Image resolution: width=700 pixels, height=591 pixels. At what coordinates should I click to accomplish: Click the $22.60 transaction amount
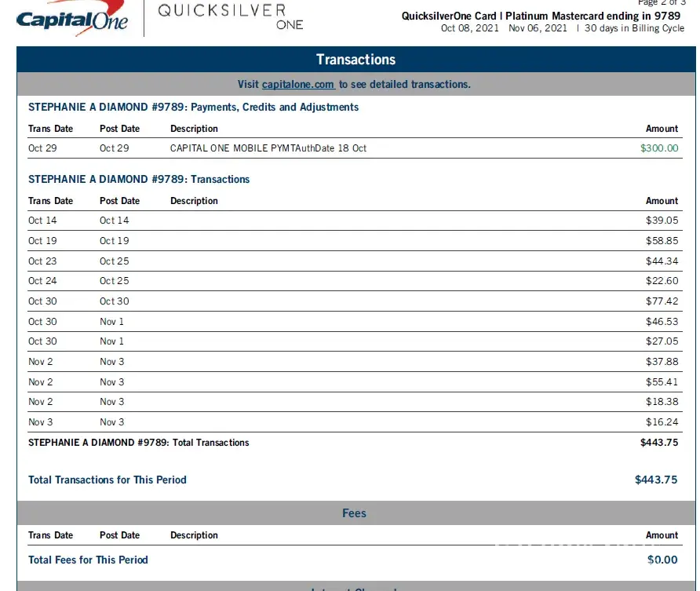[x=662, y=281]
